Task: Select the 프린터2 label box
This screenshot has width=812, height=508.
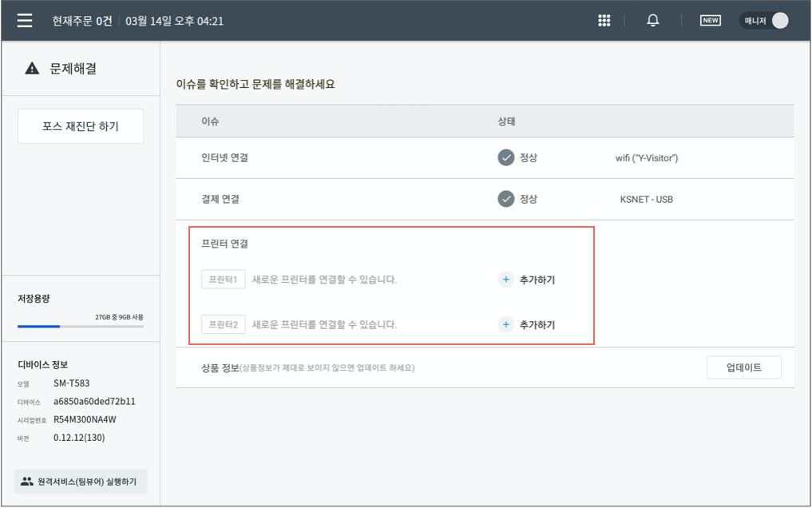Action: coord(224,324)
